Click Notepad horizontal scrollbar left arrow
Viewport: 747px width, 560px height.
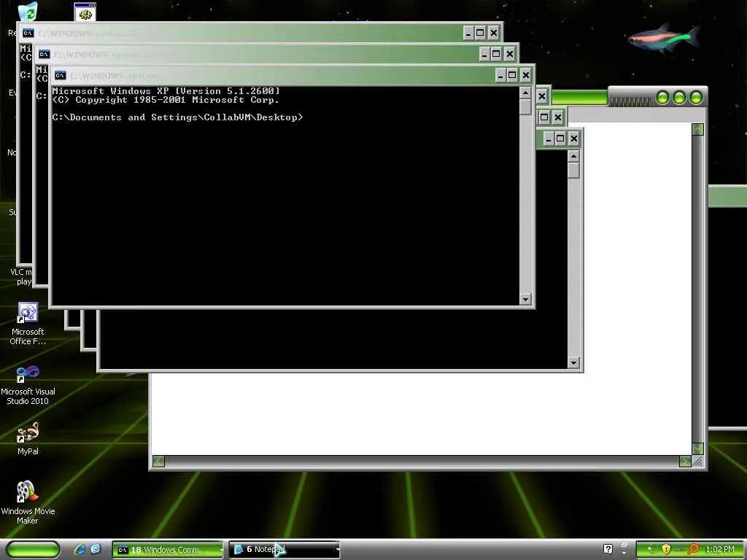pyautogui.click(x=158, y=461)
